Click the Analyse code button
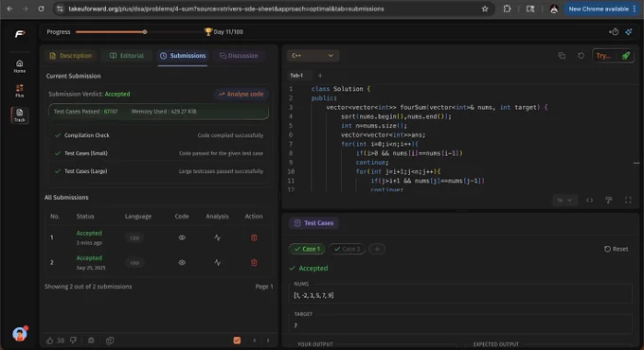The image size is (644, 350). pos(241,94)
